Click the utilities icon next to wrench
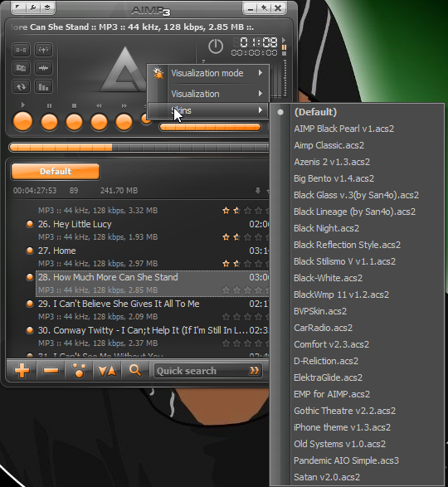Screen dimensions: 448x487 47,7
